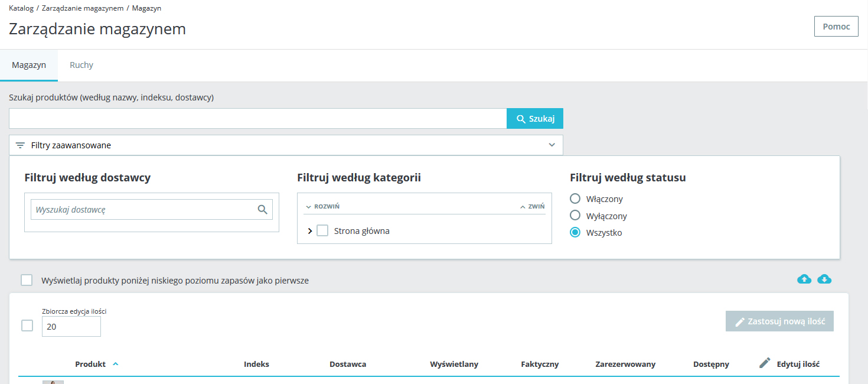This screenshot has height=384, width=868.
Task: Click the sort arrow next to Produkt
Action: click(x=115, y=364)
